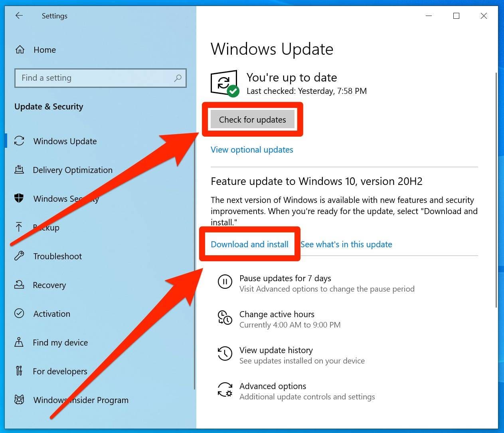504x433 pixels.
Task: Click the back arrow in Settings
Action: tap(19, 16)
